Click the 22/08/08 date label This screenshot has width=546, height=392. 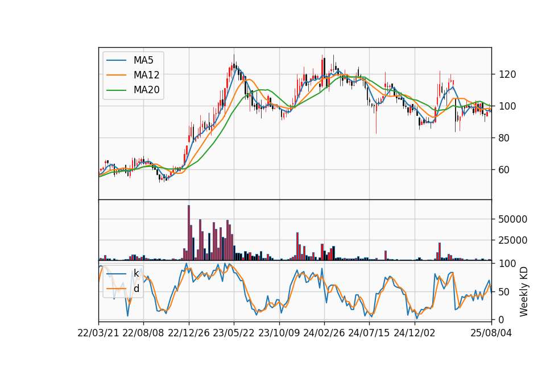[x=143, y=333]
